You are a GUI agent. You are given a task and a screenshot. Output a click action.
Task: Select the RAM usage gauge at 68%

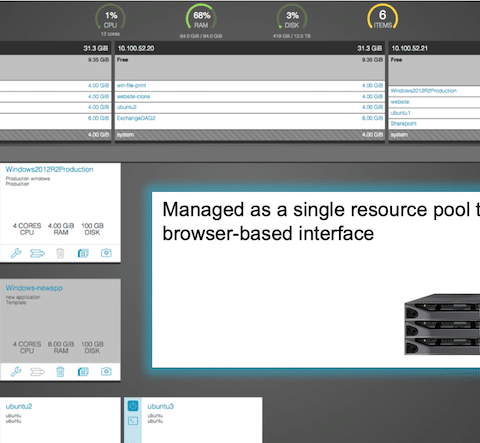[x=201, y=17]
